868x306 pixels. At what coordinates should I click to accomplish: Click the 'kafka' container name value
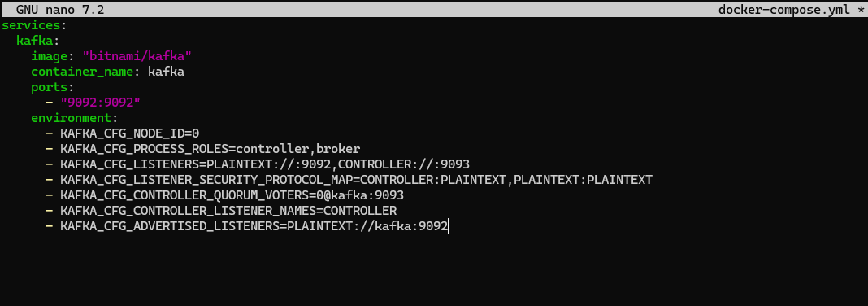point(166,72)
